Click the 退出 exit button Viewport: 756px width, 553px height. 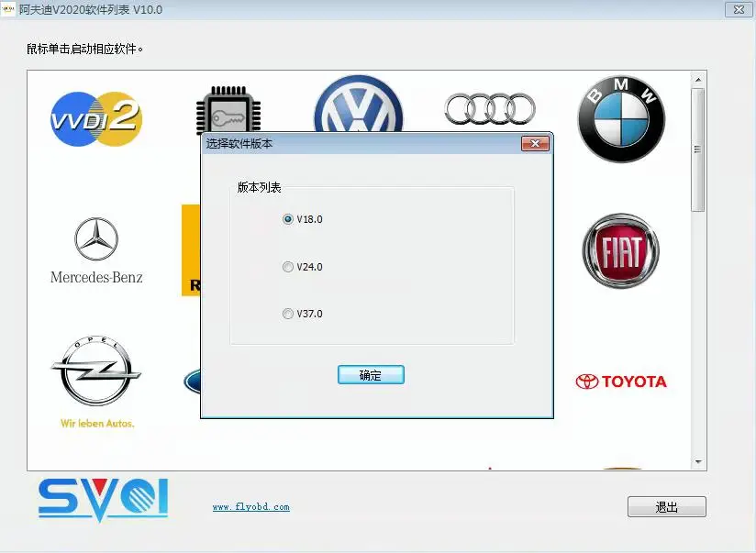point(667,507)
